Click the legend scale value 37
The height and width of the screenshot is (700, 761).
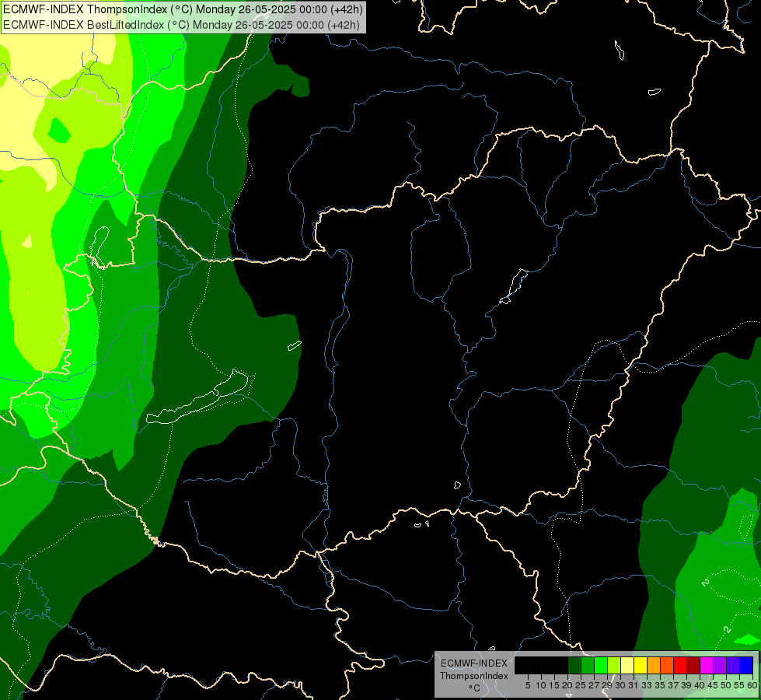pos(674,685)
